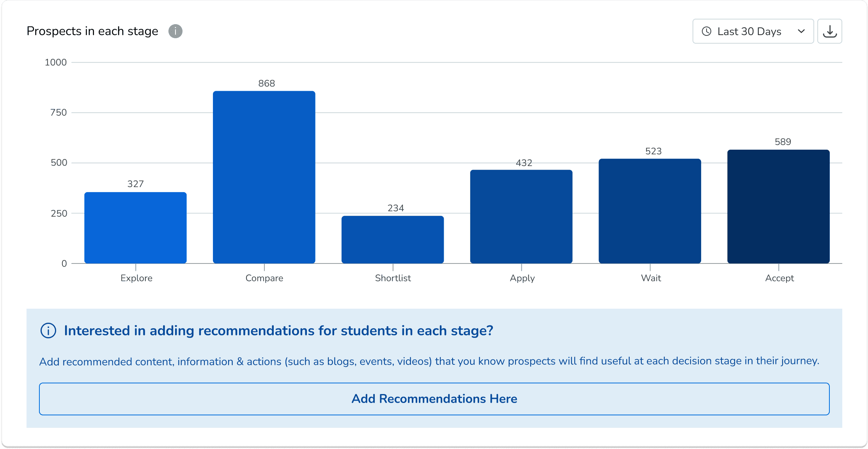The height and width of the screenshot is (449, 868).
Task: Click the Accept axis label
Action: point(779,278)
